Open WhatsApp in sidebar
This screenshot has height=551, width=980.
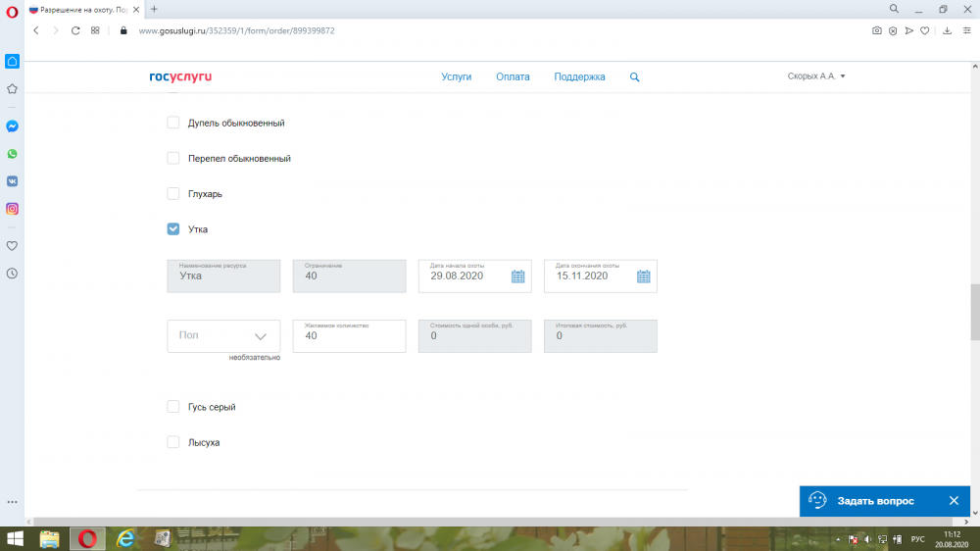12,154
